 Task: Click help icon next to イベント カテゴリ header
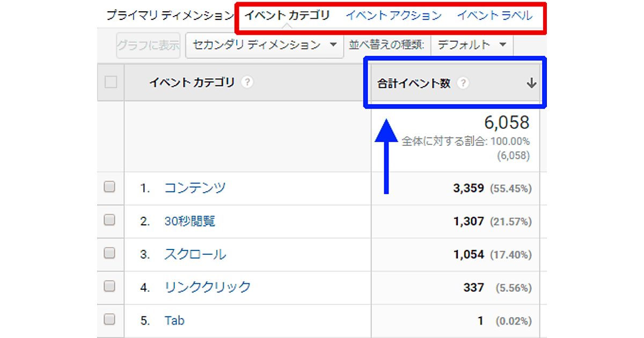[247, 83]
